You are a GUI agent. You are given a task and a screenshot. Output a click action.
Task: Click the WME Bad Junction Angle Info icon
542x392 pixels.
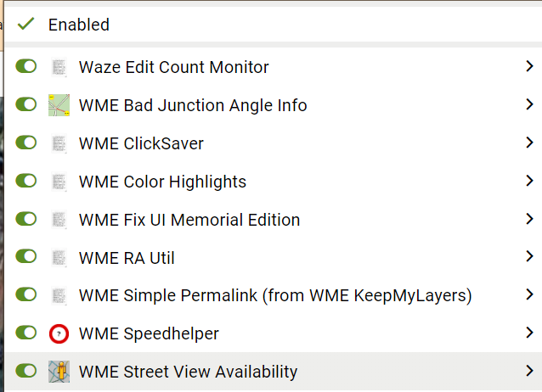point(59,105)
